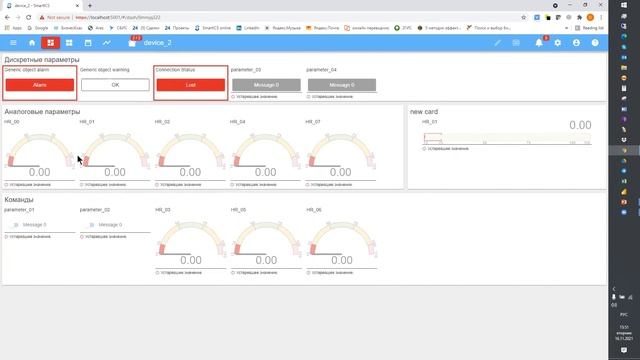The width and height of the screenshot is (640, 360).
Task: Go back in Chrome browser
Action: coord(7,18)
